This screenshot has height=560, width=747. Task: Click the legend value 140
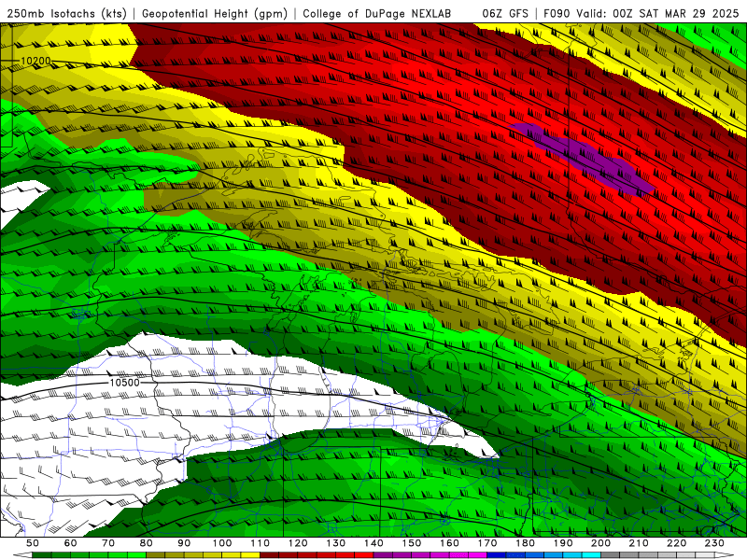(373, 543)
